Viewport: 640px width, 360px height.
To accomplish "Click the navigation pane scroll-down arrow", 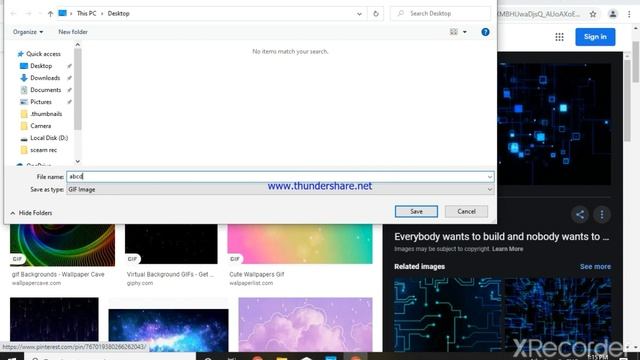I will [x=78, y=162].
